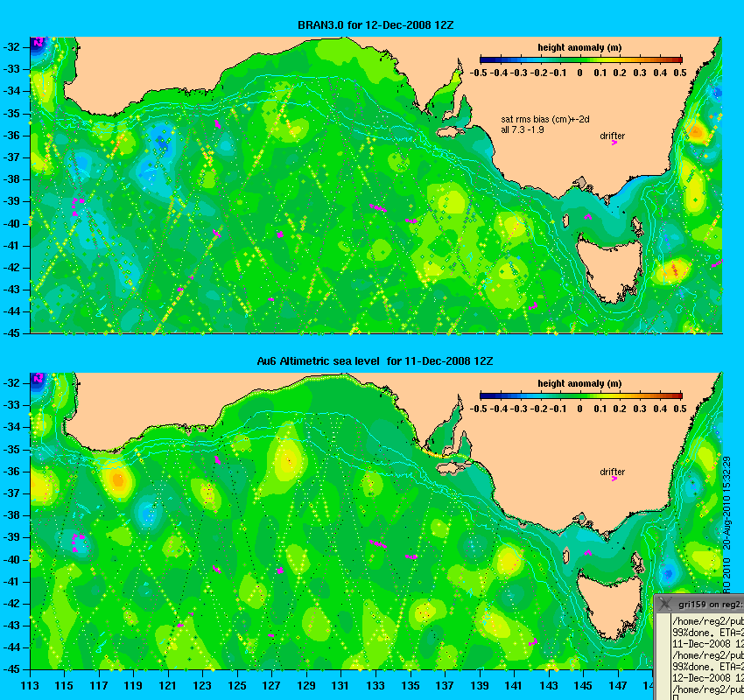744x700 pixels.
Task: Select the '12-Dec-2008' line in the terminal
Action: [x=707, y=678]
